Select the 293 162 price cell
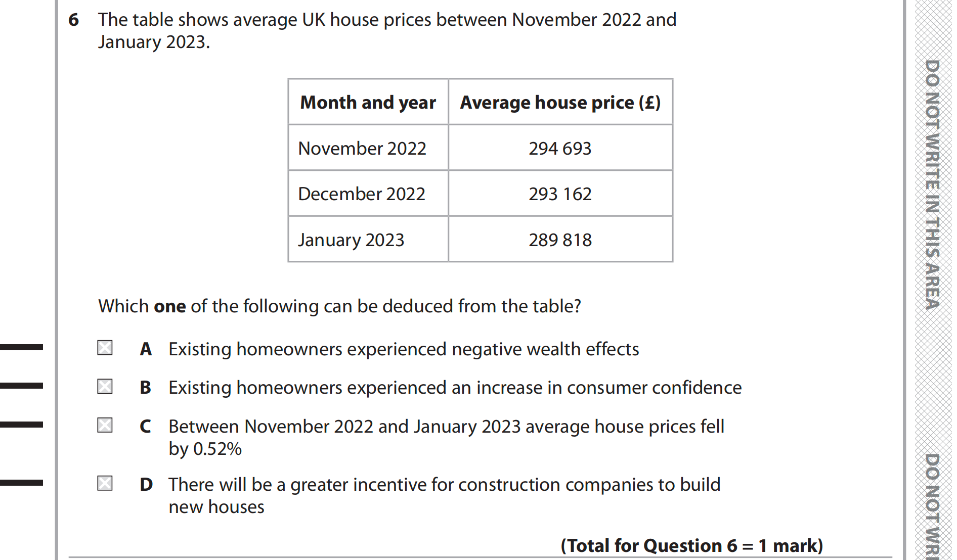The width and height of the screenshot is (957, 560). [560, 194]
